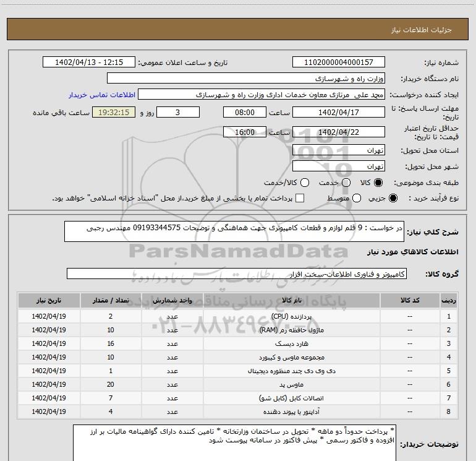
Task: Select دی وی دی چند منظوره دیجیتال item
Action: [x=291, y=371]
